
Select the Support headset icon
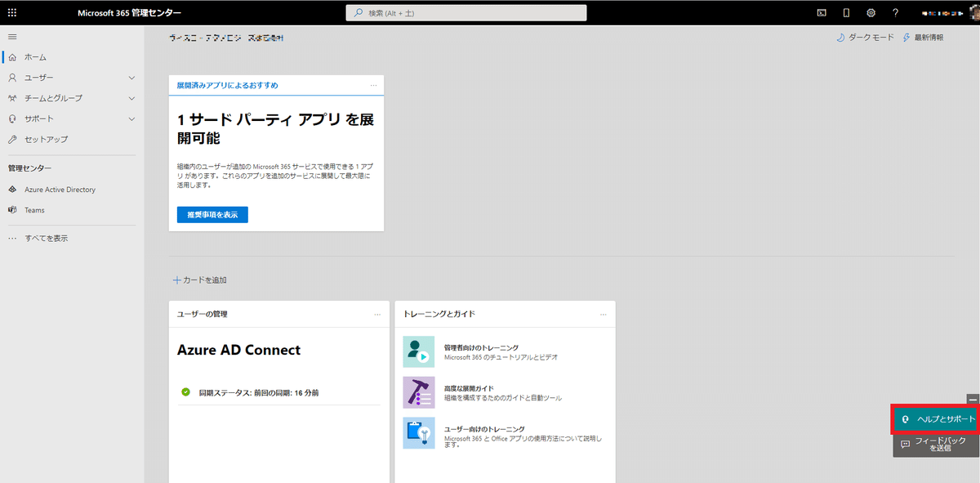point(12,119)
